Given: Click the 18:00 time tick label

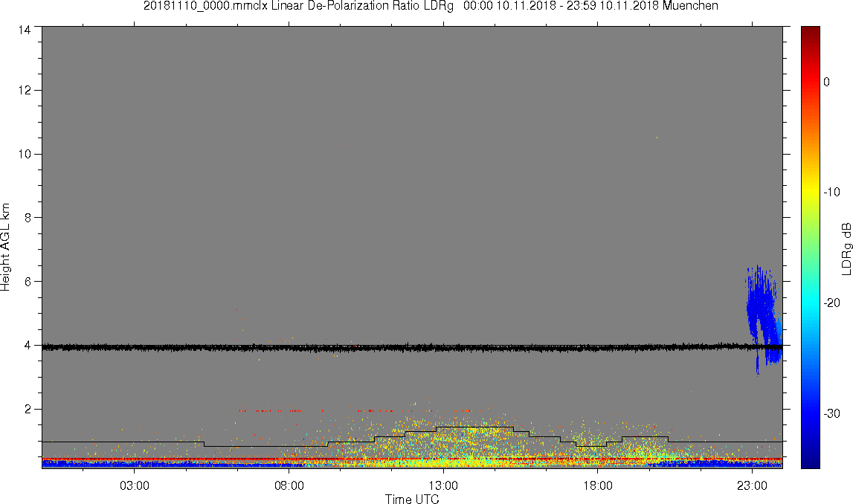Looking at the screenshot, I should [x=598, y=485].
